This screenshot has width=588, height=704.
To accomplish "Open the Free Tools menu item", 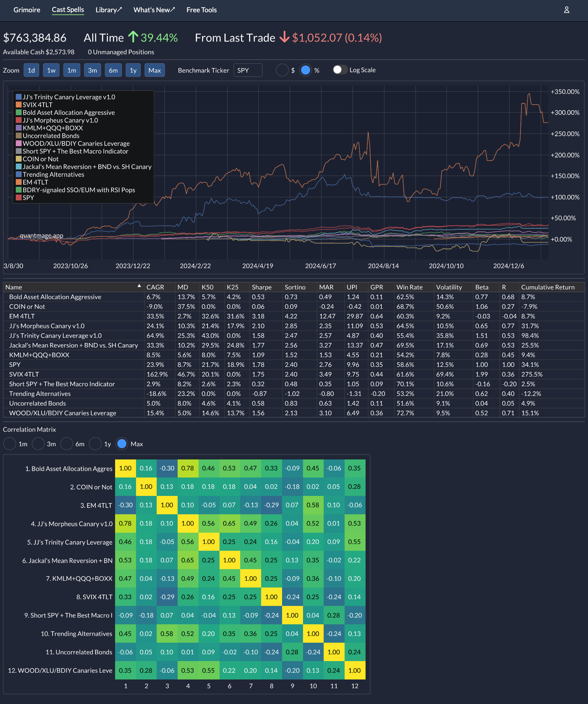I will (201, 10).
